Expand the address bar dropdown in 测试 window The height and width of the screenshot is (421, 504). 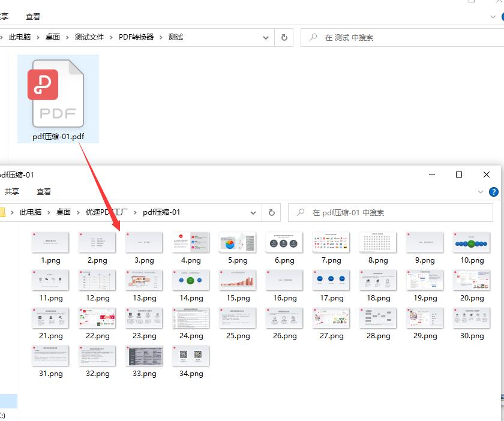266,37
